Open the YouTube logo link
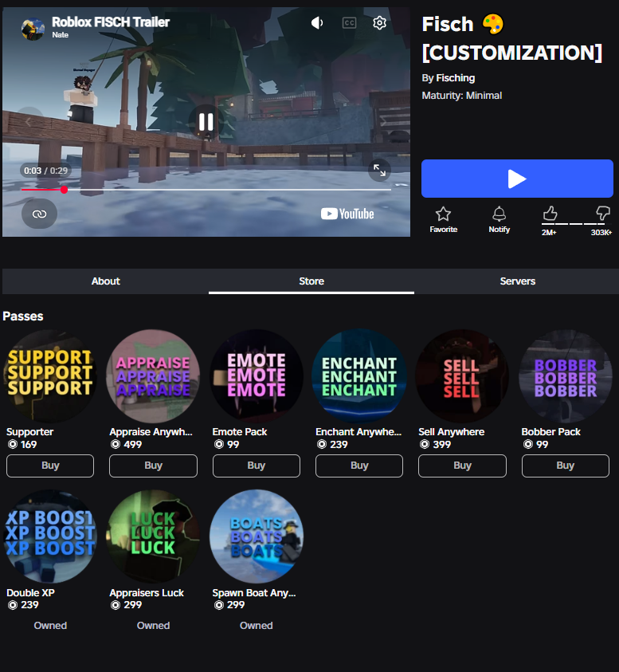This screenshot has height=672, width=619. tap(347, 214)
